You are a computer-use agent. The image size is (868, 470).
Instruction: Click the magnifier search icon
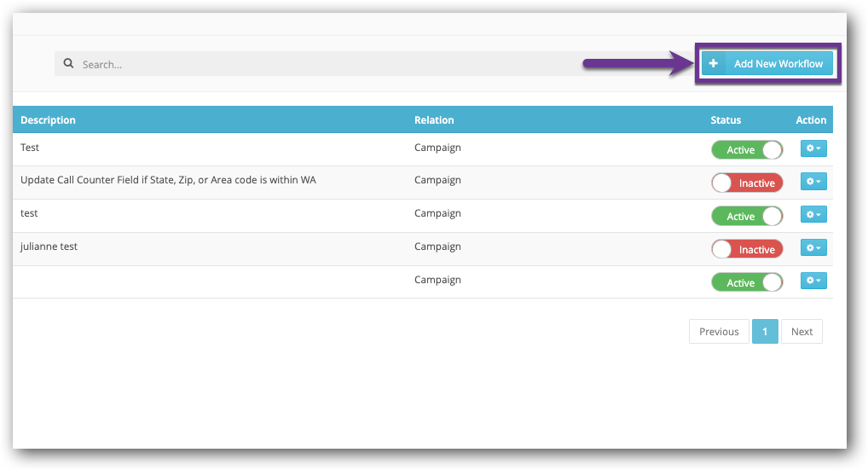tap(69, 64)
